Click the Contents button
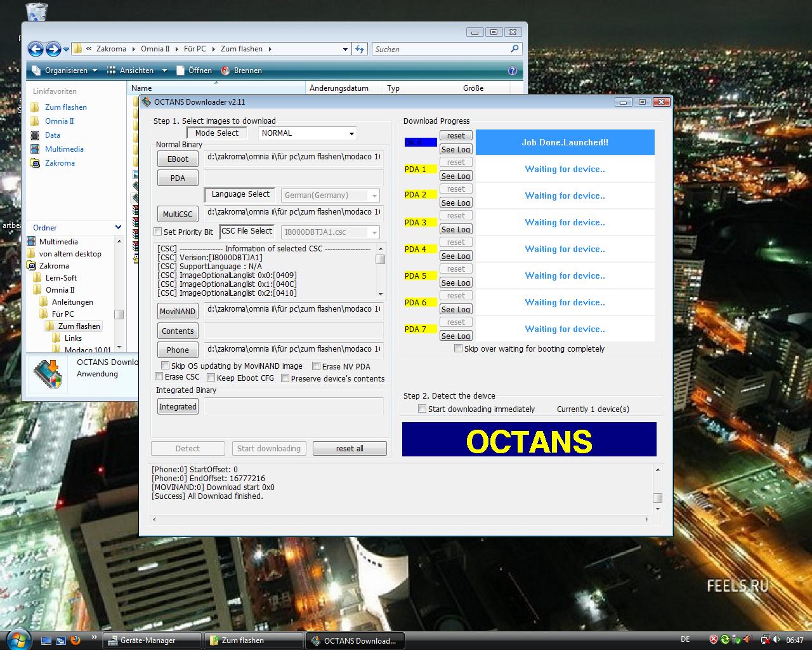The image size is (812, 650). 178,331
